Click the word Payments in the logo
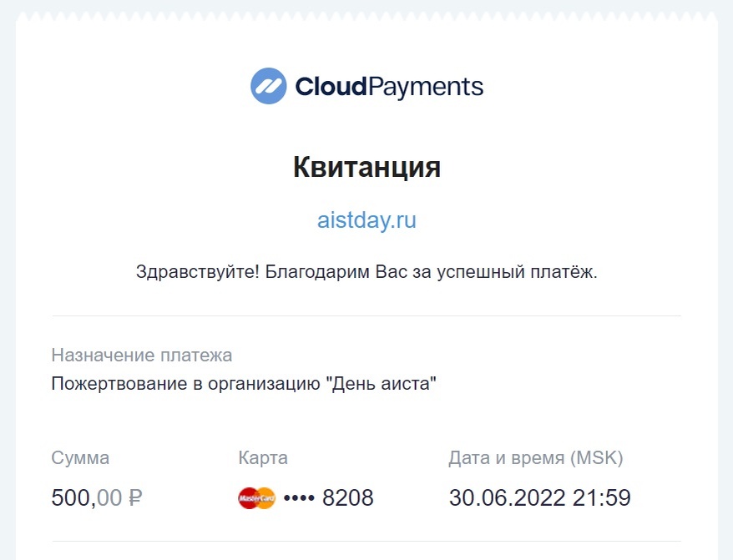Screen dimensions: 733x560 [426, 87]
